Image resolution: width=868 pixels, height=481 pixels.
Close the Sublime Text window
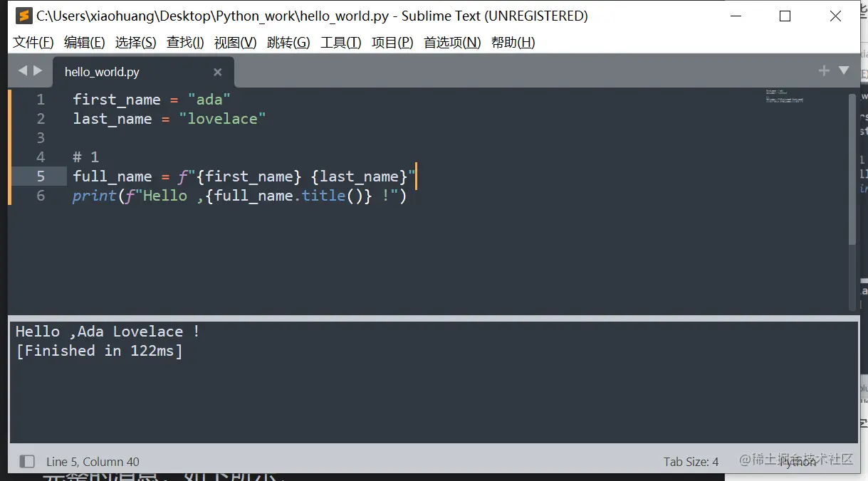[x=835, y=16]
